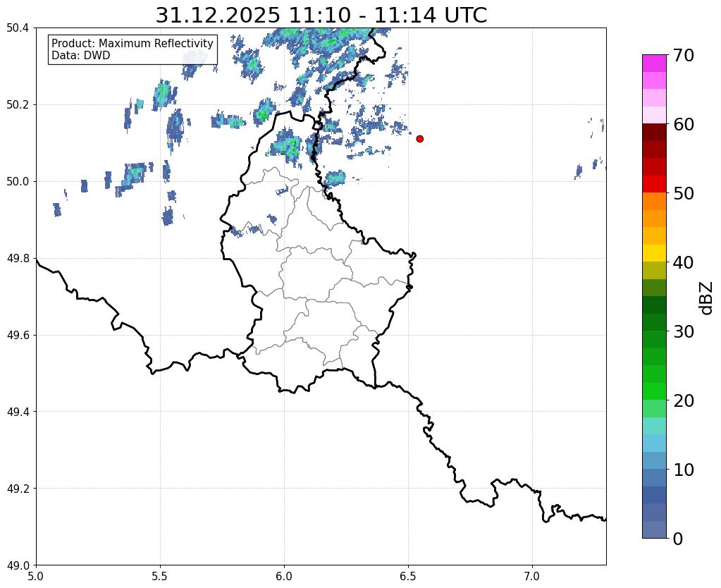Click the y-axis tick label '50.2'

click(x=18, y=105)
